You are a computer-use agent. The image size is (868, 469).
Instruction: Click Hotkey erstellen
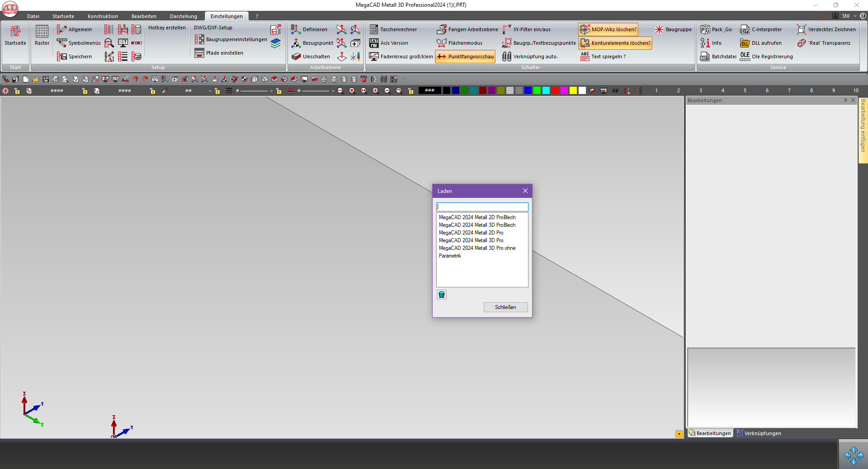167,28
